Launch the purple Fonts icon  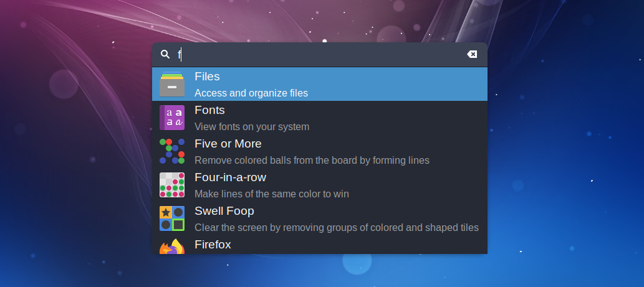tap(172, 118)
